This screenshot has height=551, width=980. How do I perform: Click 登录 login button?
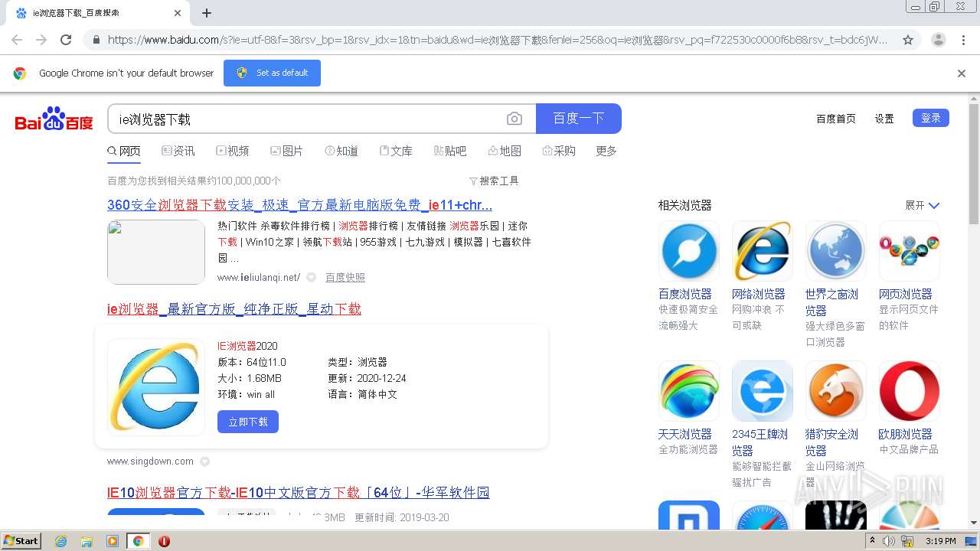pos(931,118)
